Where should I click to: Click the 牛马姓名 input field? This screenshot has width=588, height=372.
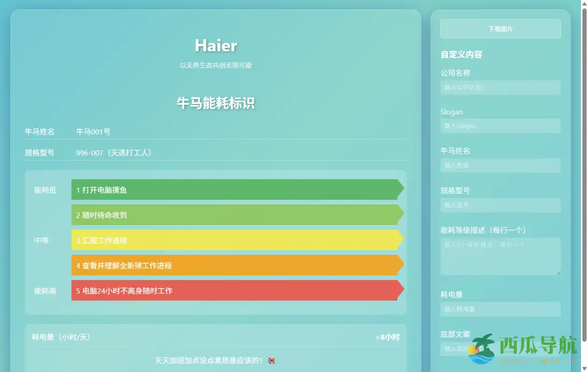pos(500,165)
